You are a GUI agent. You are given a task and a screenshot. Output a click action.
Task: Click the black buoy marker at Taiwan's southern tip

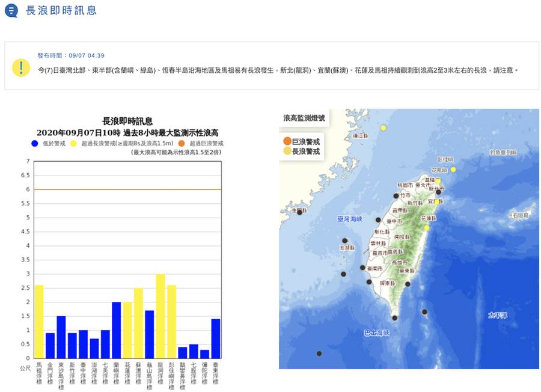coord(395,318)
